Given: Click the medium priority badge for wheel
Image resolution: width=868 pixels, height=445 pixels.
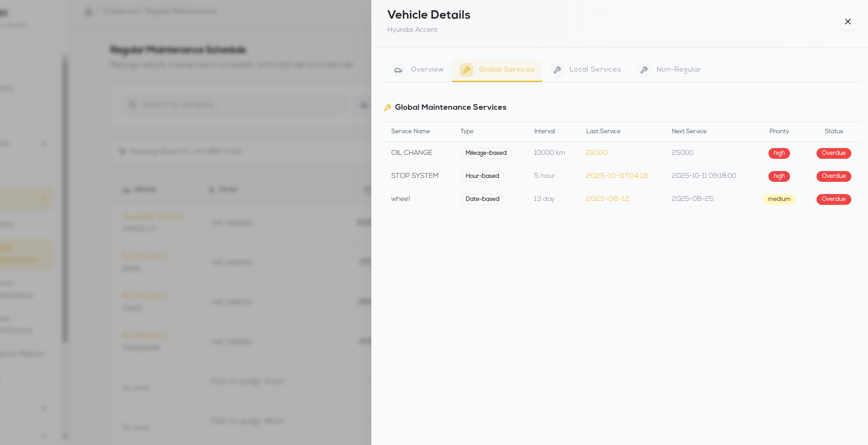Looking at the screenshot, I should (779, 199).
